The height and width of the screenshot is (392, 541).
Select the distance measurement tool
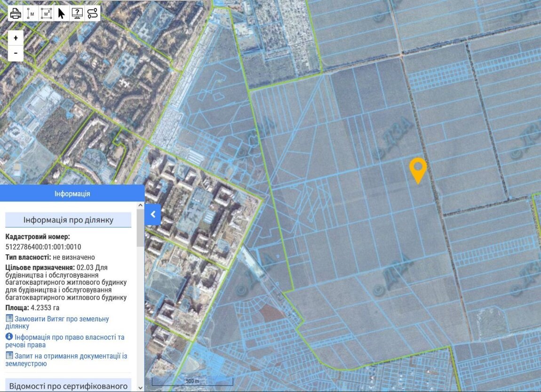[x=31, y=14]
